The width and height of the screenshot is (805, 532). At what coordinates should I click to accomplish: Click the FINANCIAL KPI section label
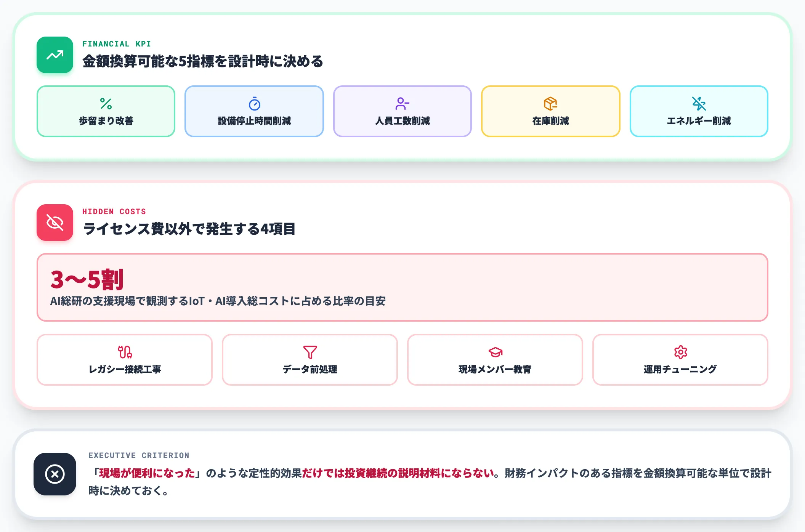117,44
